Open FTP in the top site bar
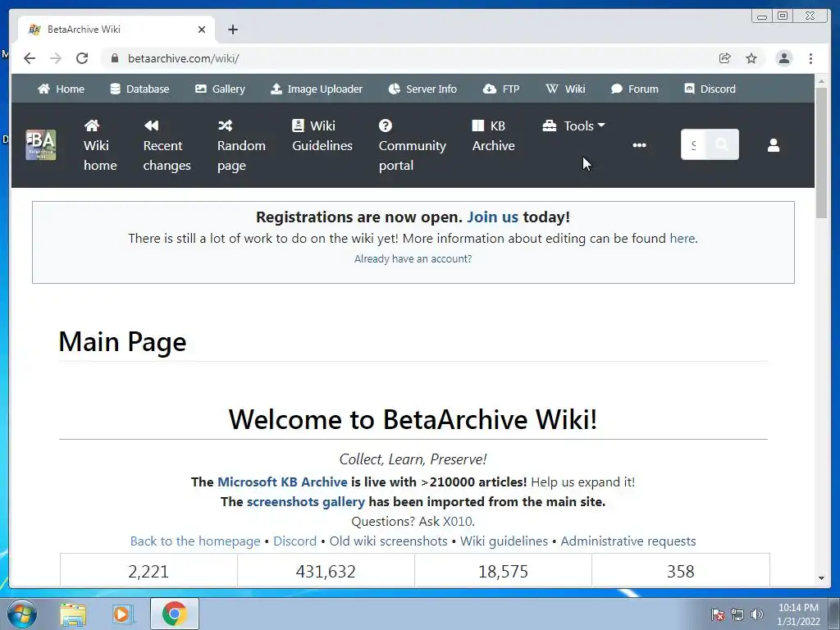840x630 pixels. [x=501, y=89]
